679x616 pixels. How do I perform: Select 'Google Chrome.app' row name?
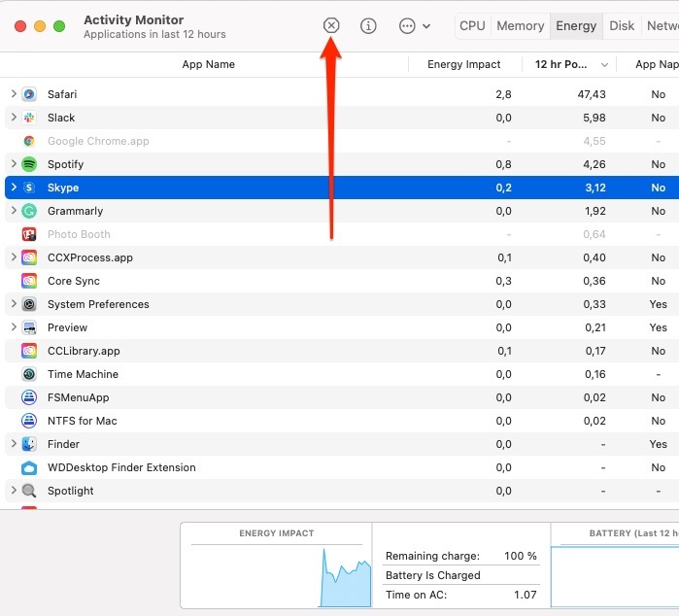[98, 141]
